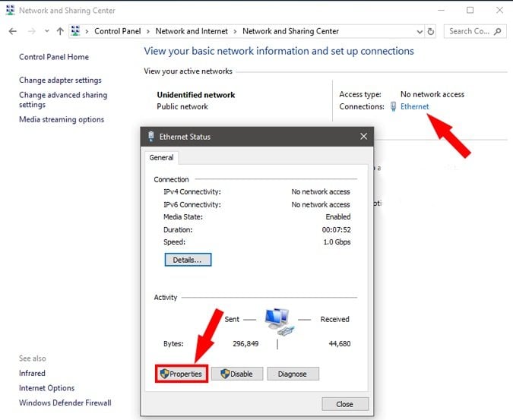Click the 'IPv6 Connectivity:' label
The height and width of the screenshot is (420, 513).
click(192, 204)
